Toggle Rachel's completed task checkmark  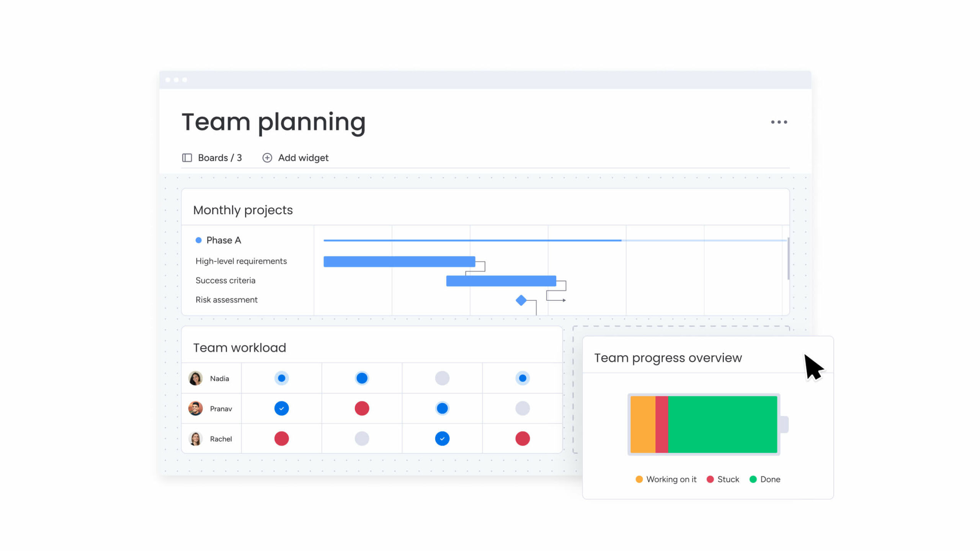pyautogui.click(x=441, y=439)
